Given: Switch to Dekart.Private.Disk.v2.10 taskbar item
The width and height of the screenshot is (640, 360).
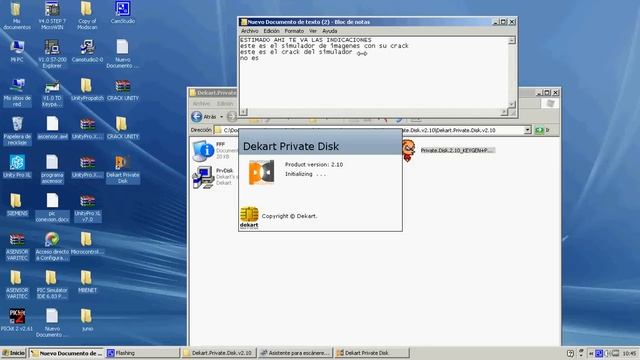Looking at the screenshot, I should coord(218,353).
